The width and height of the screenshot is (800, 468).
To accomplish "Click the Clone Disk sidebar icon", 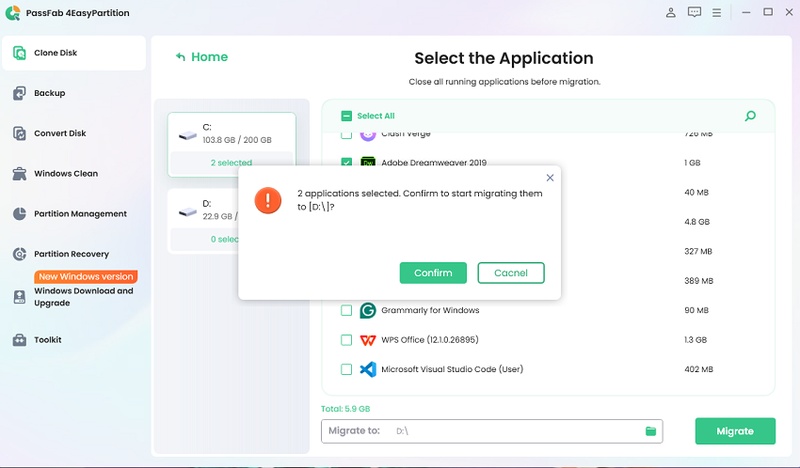I will pyautogui.click(x=19, y=53).
